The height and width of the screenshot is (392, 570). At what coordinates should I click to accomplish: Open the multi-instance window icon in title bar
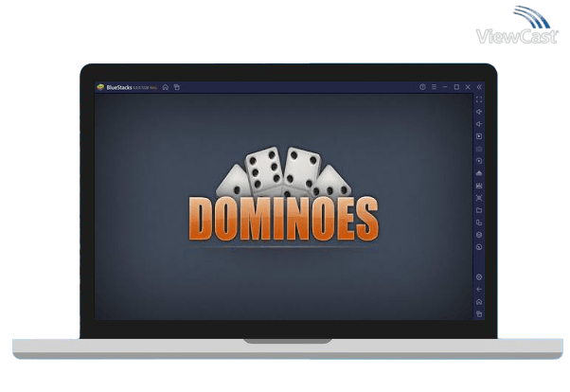[x=177, y=87]
